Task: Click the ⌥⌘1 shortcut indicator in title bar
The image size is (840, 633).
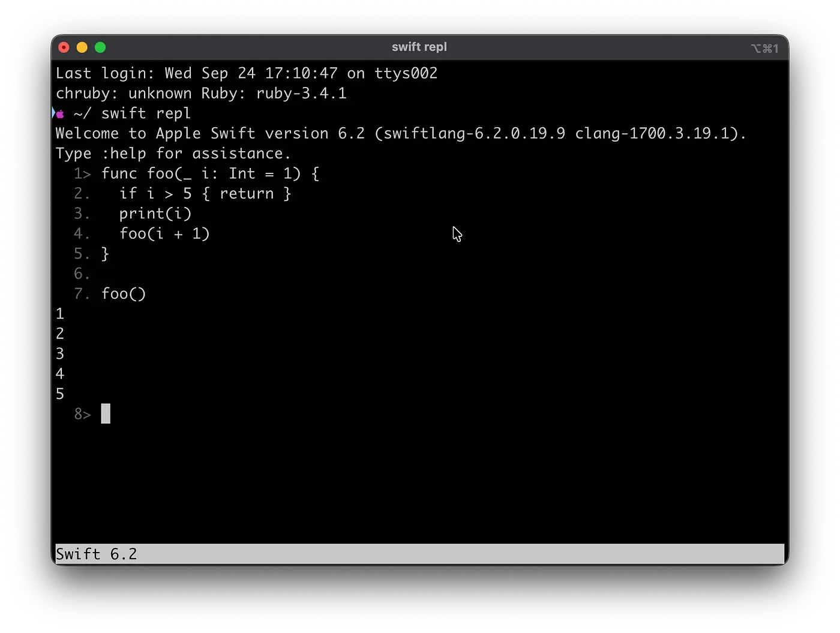Action: pyautogui.click(x=765, y=48)
